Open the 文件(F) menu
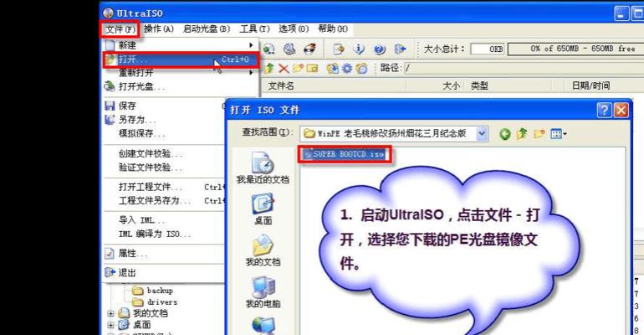Viewport: 644px width, 335px height. [120, 29]
